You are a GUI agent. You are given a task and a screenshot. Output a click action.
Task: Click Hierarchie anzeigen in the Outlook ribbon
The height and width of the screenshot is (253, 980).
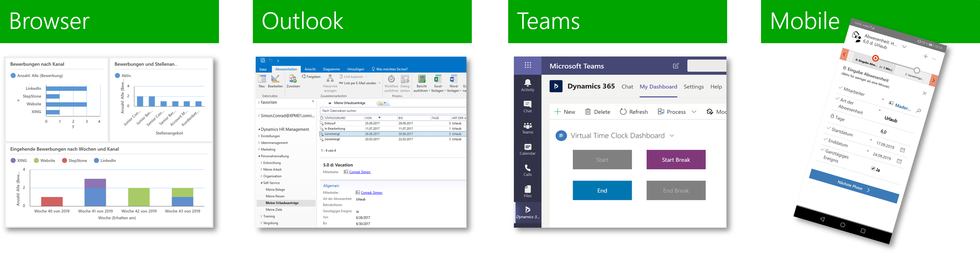pos(330,84)
